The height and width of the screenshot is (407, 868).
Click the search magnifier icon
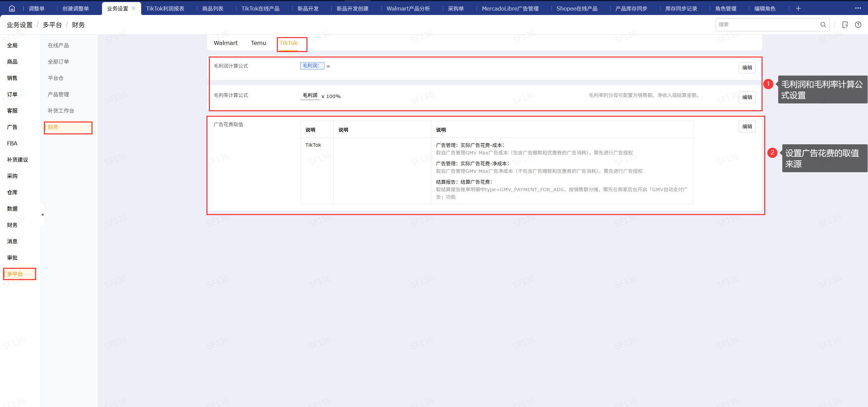[x=823, y=25]
